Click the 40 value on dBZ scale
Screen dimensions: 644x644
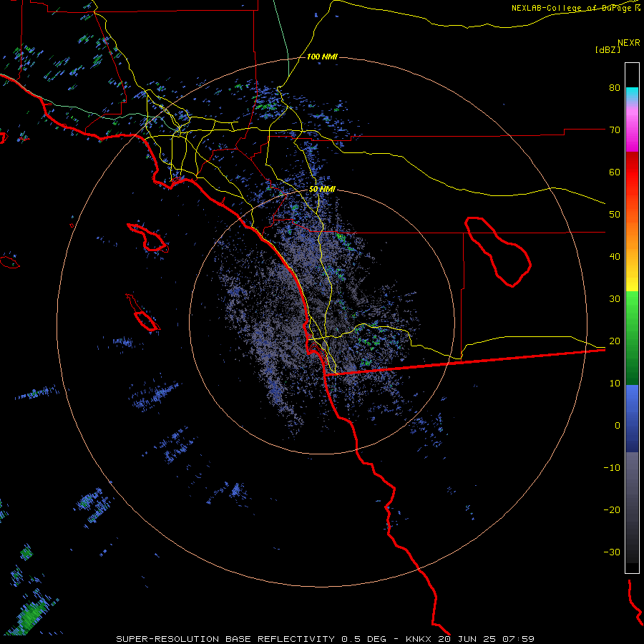tap(615, 257)
